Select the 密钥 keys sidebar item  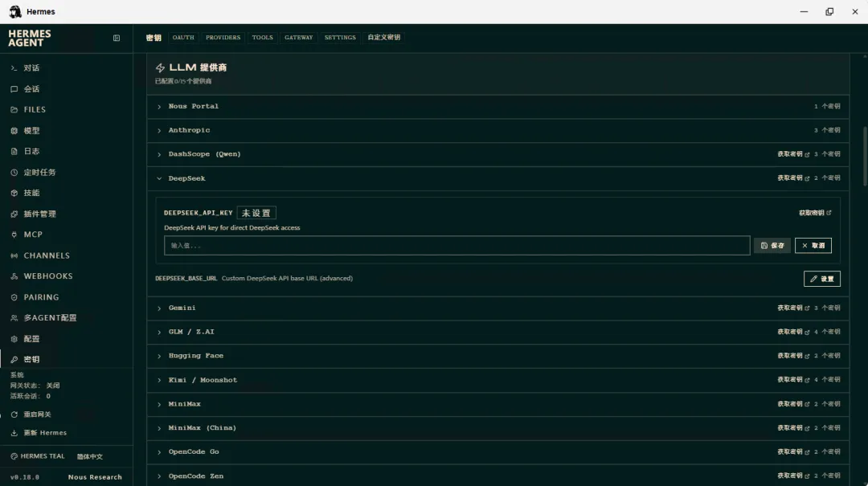[31, 359]
